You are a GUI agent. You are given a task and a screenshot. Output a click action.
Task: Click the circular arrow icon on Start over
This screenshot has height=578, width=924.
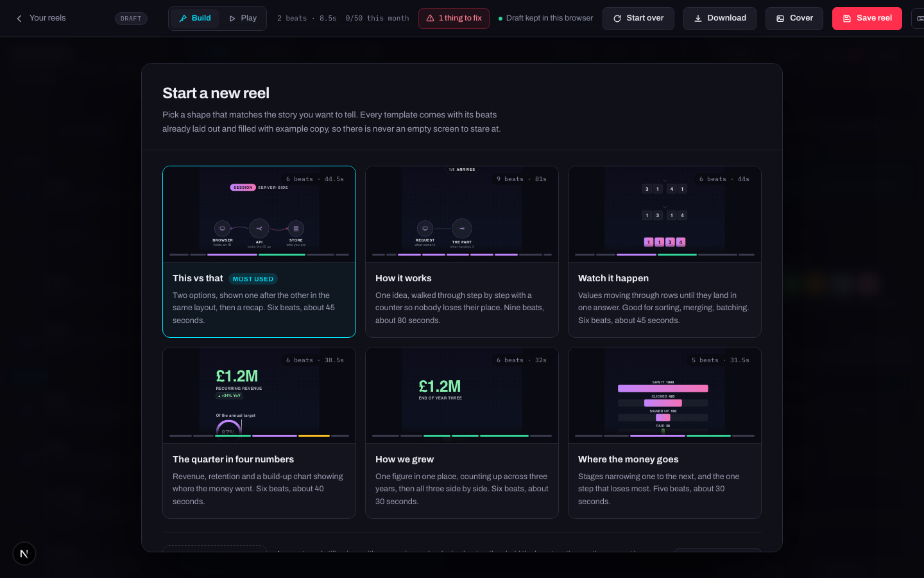pos(617,19)
